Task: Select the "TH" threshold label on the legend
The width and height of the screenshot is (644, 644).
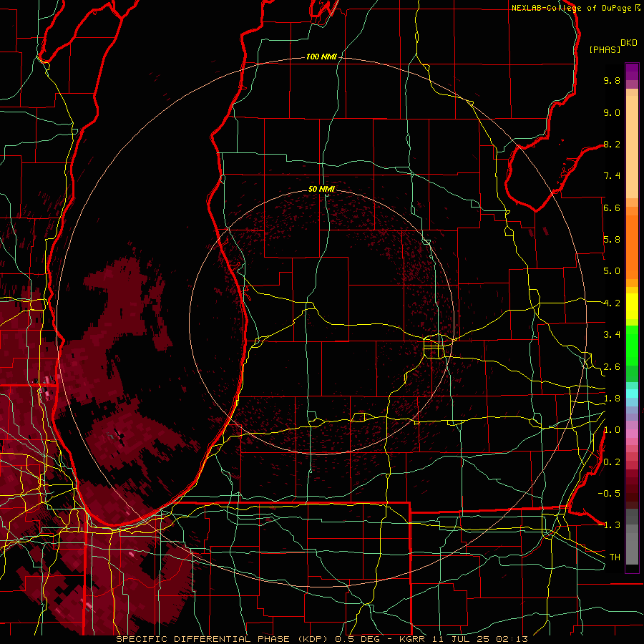Action: [615, 557]
